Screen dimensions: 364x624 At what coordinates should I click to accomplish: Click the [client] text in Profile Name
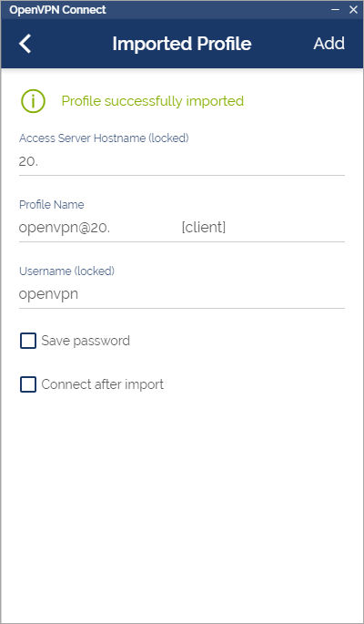click(204, 228)
